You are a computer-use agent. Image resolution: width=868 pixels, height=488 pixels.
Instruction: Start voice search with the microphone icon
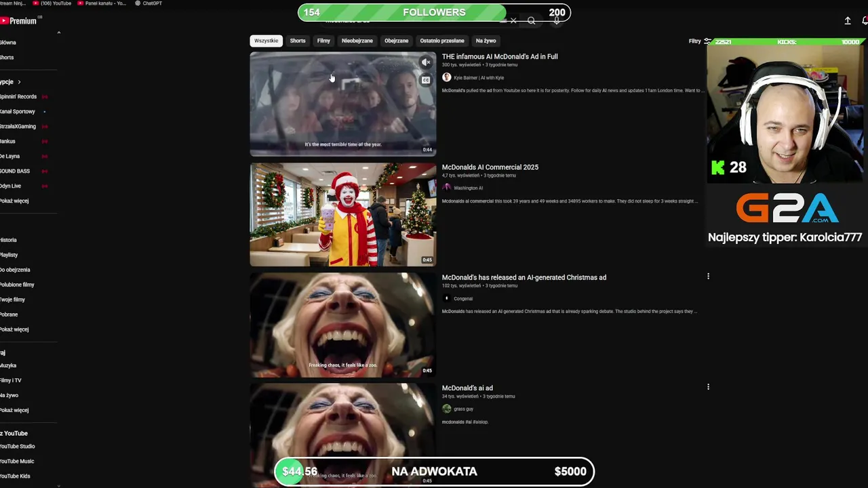(557, 21)
